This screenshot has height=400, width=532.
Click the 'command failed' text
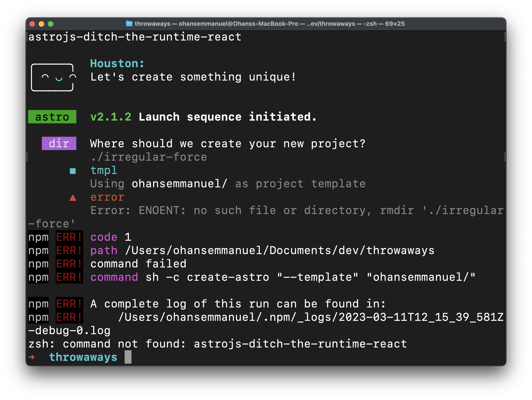[x=138, y=264]
